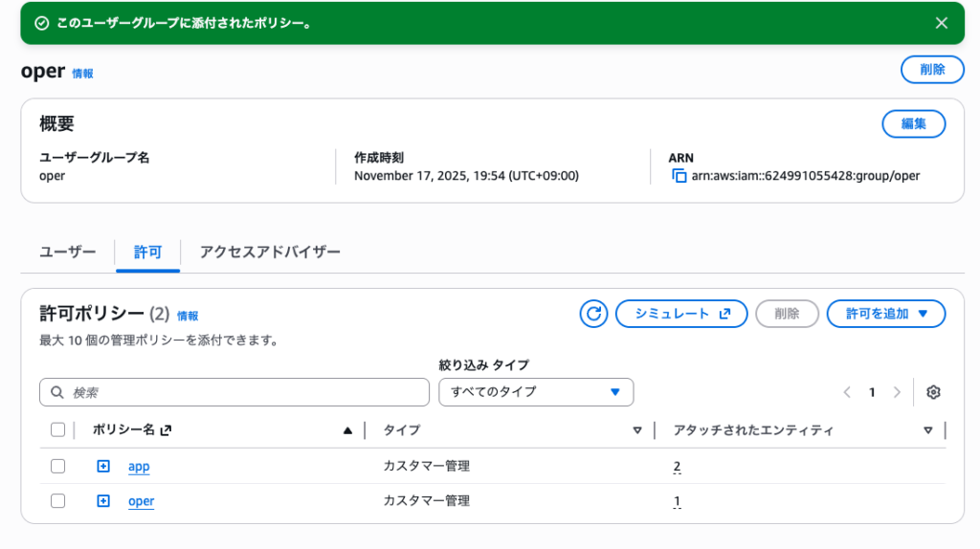Image resolution: width=980 pixels, height=549 pixels.
Task: Copy the ARN using the copy icon
Action: [679, 176]
